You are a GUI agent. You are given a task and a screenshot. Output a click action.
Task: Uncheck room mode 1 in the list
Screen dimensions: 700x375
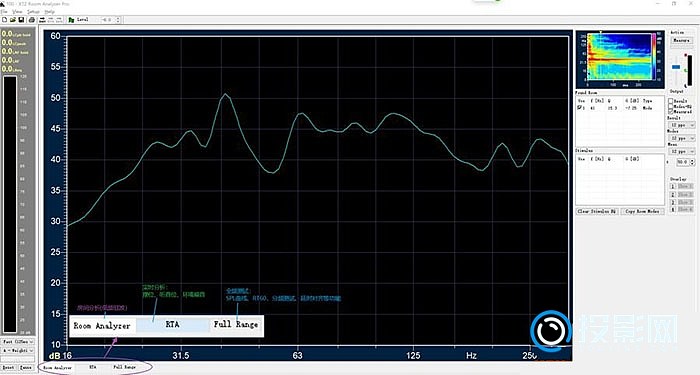(580, 108)
